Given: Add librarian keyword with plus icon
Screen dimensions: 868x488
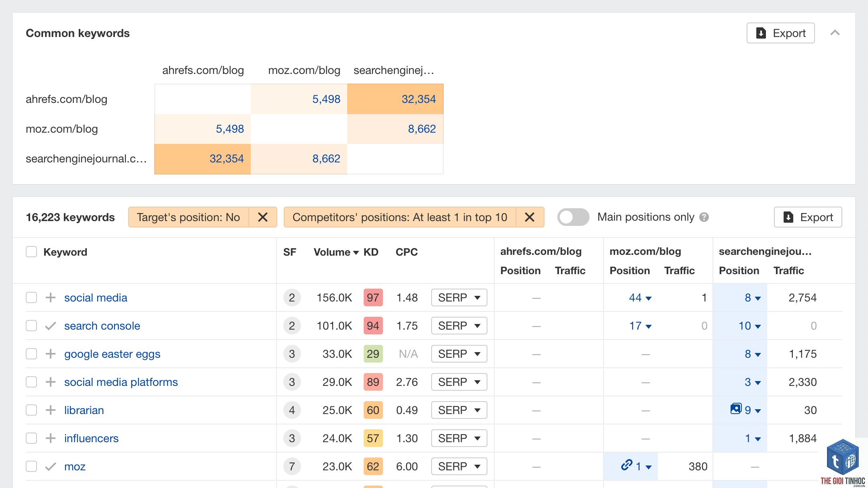Looking at the screenshot, I should (50, 410).
